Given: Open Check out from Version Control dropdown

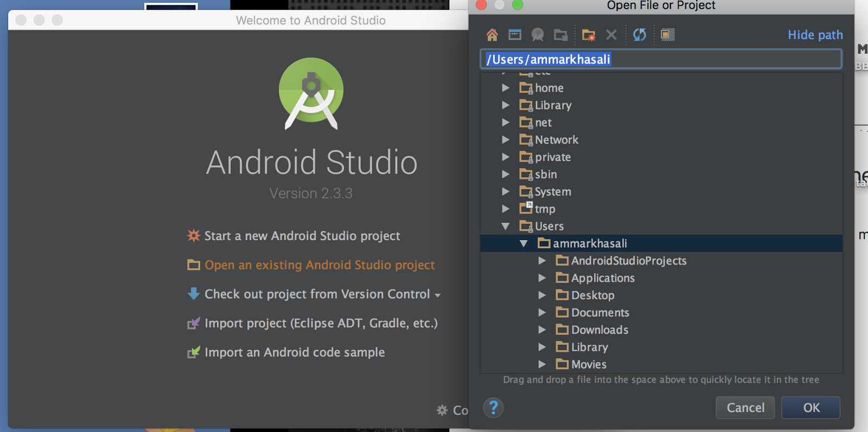Looking at the screenshot, I should pyautogui.click(x=437, y=295).
